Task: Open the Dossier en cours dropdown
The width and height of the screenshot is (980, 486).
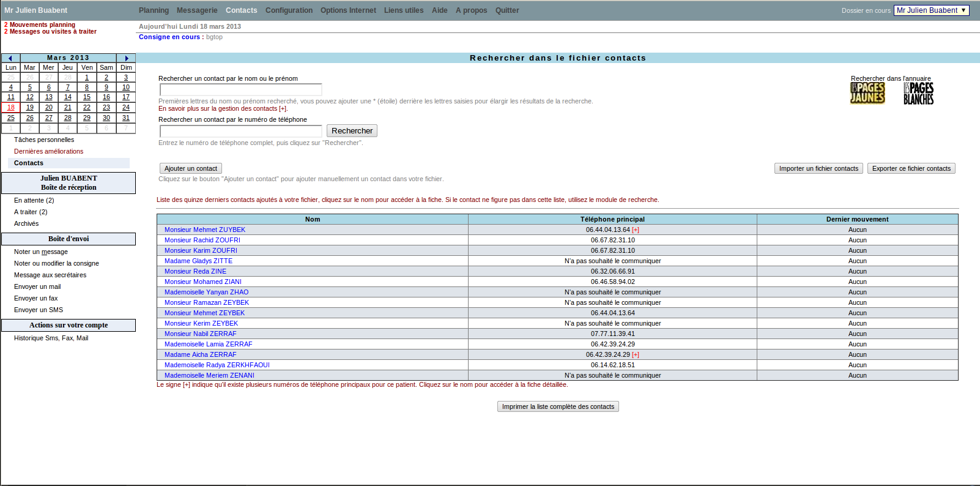Action: pos(931,10)
